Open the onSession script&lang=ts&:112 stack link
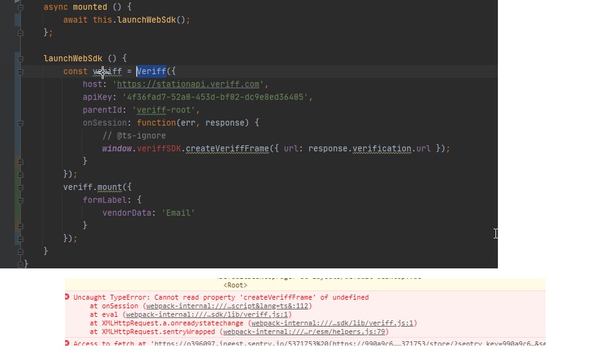Viewport: 596px width, 364px height. 227,306
